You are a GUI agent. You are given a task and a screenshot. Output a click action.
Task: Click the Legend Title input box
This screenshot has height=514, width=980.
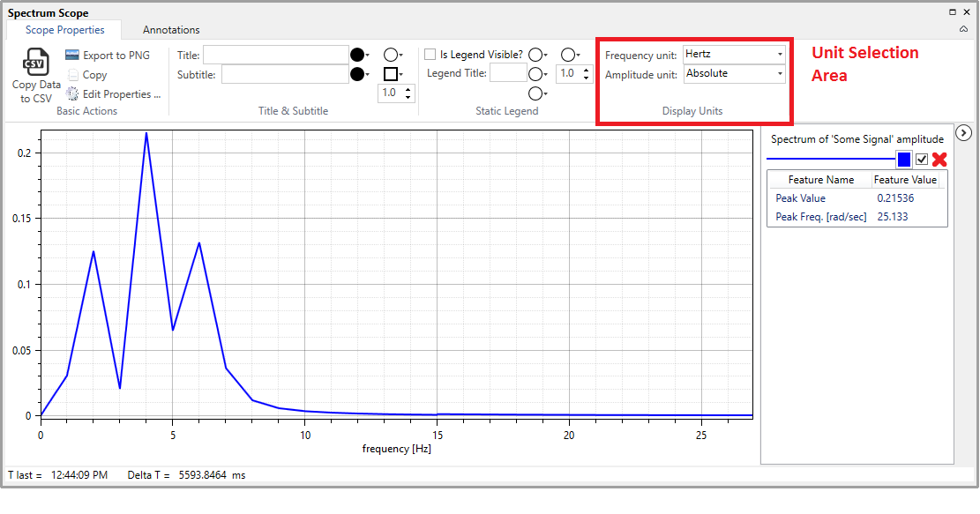coord(508,73)
